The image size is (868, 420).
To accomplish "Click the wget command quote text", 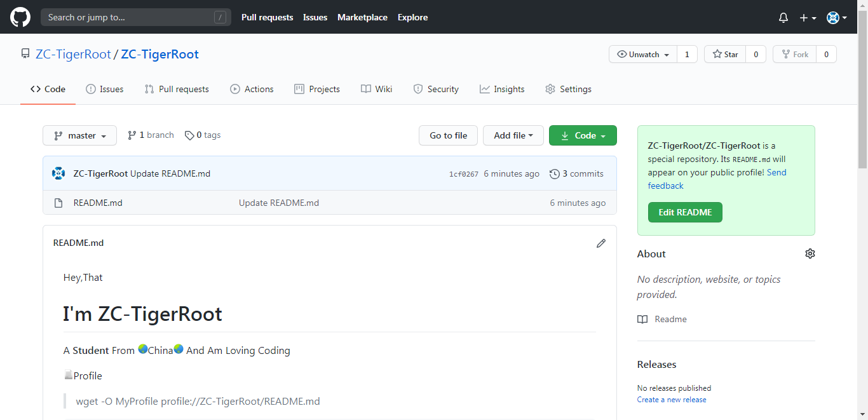I will point(198,401).
